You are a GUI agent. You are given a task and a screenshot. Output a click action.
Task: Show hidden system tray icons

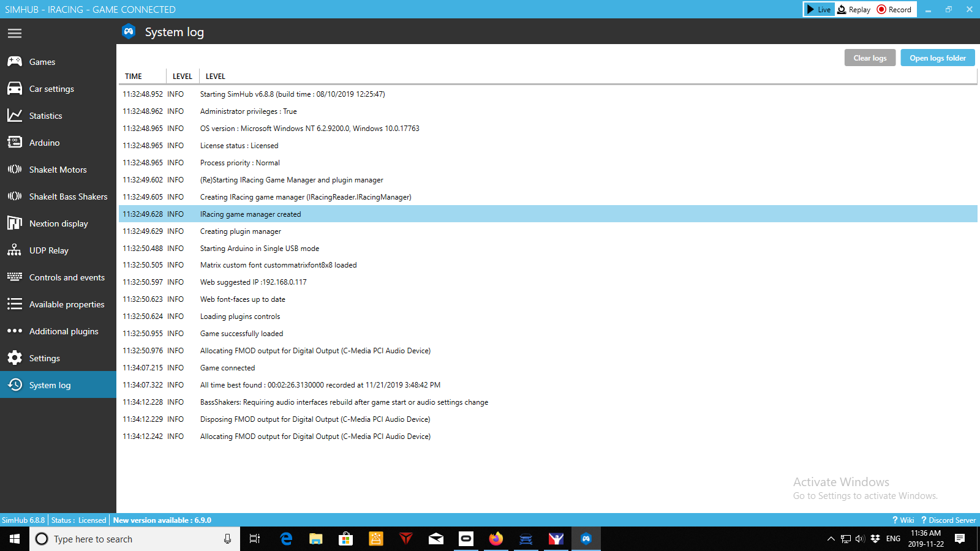(831, 539)
